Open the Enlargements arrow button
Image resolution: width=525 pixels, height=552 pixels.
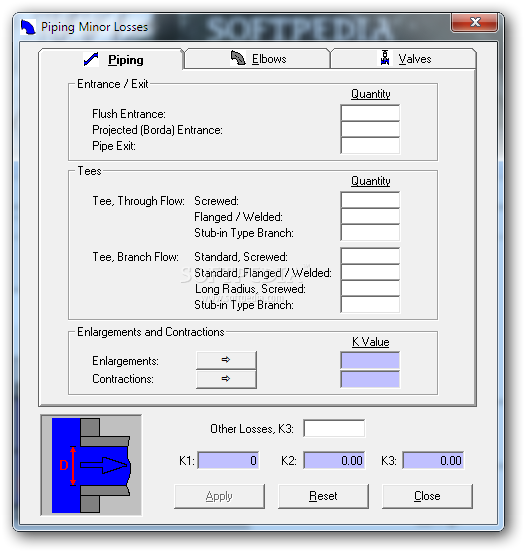pyautogui.click(x=226, y=360)
